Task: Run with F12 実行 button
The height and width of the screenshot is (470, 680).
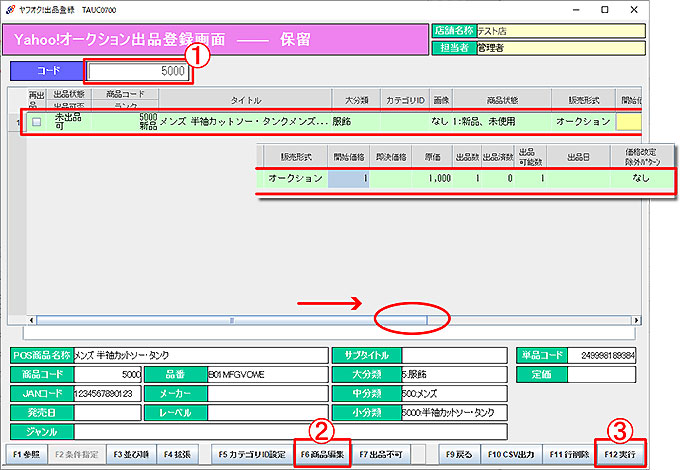Action: coord(621,454)
